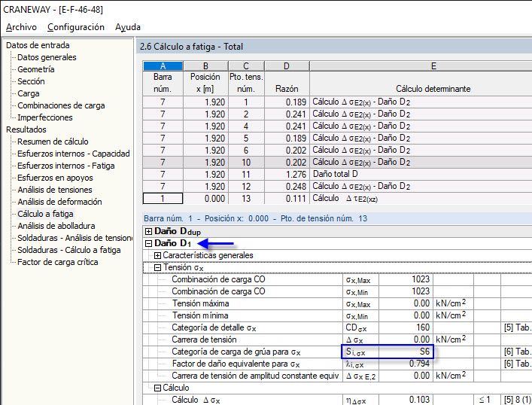Image resolution: width=532 pixels, height=405 pixels.
Task: Click the σx,Max load combination 1023
Action: point(406,280)
